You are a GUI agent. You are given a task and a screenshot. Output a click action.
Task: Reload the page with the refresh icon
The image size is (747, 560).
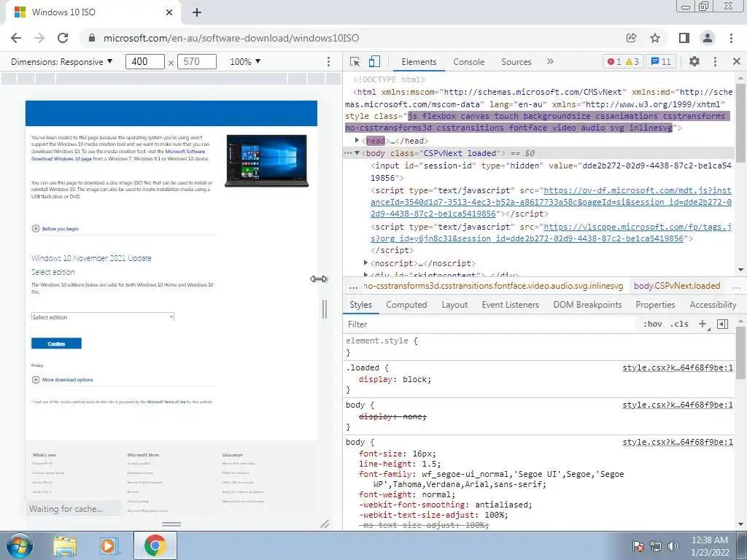click(x=63, y=38)
